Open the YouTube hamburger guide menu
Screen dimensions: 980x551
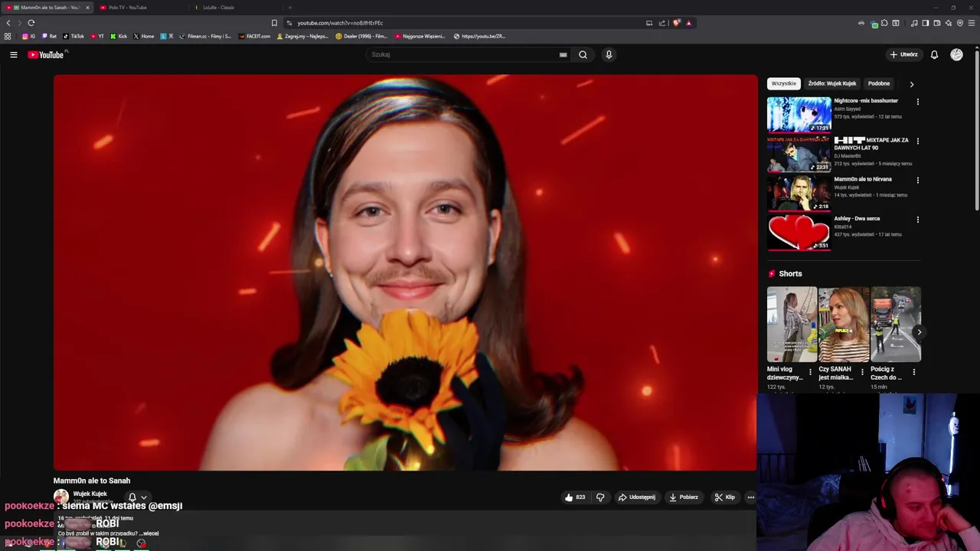[13, 54]
